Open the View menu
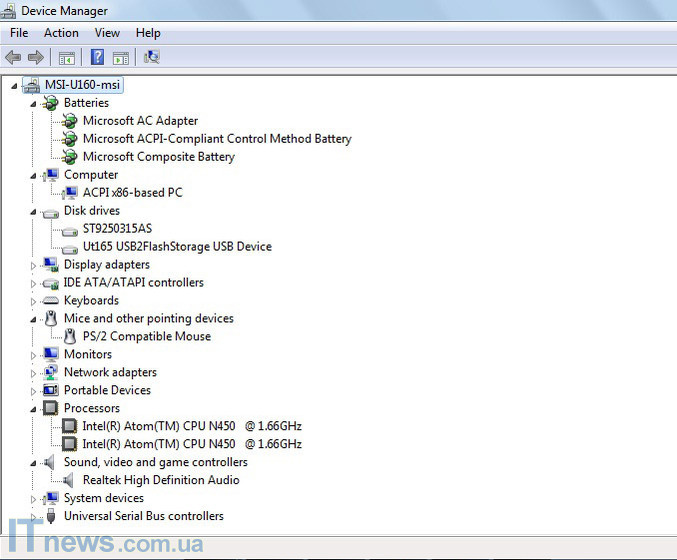The height and width of the screenshot is (560, 677). pos(107,33)
